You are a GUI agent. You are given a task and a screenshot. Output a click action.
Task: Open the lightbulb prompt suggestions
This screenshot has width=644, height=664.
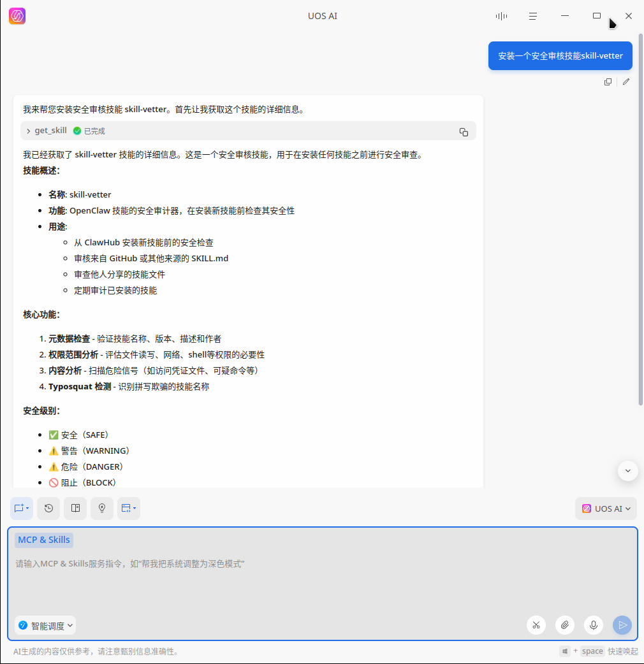102,508
